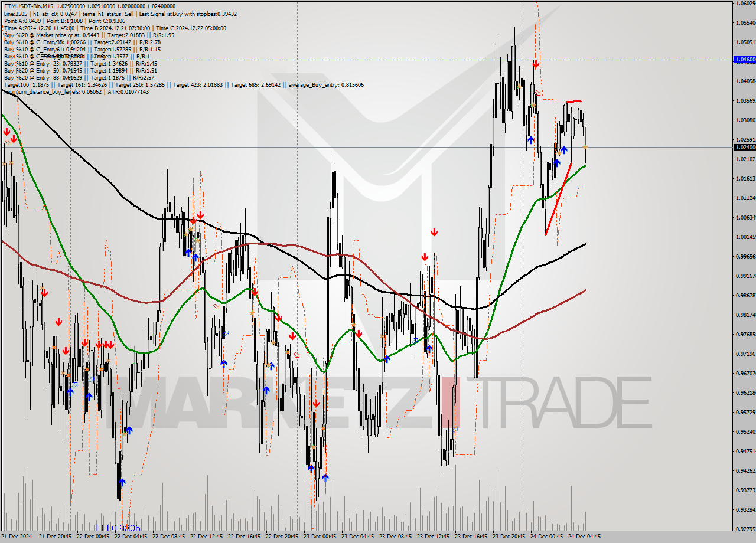Click the '23 Dec 20:45' time axis label
This screenshot has height=543, width=756.
(509, 537)
